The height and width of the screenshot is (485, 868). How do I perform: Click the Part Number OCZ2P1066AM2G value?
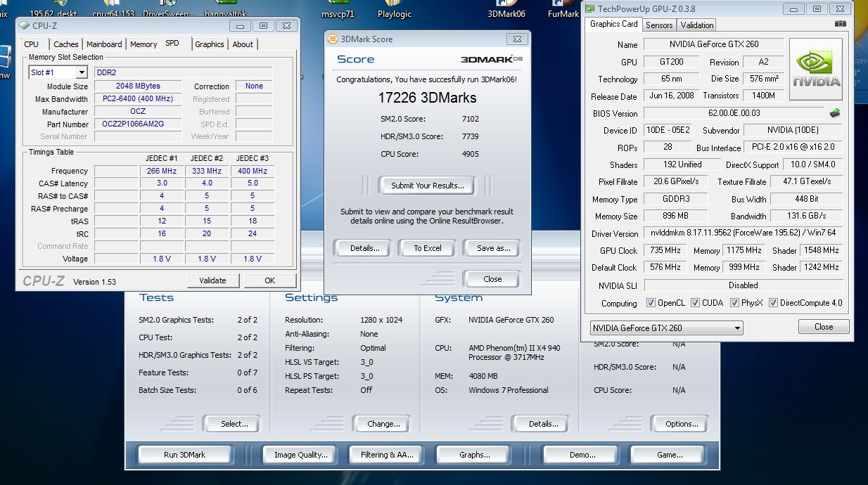coord(138,124)
